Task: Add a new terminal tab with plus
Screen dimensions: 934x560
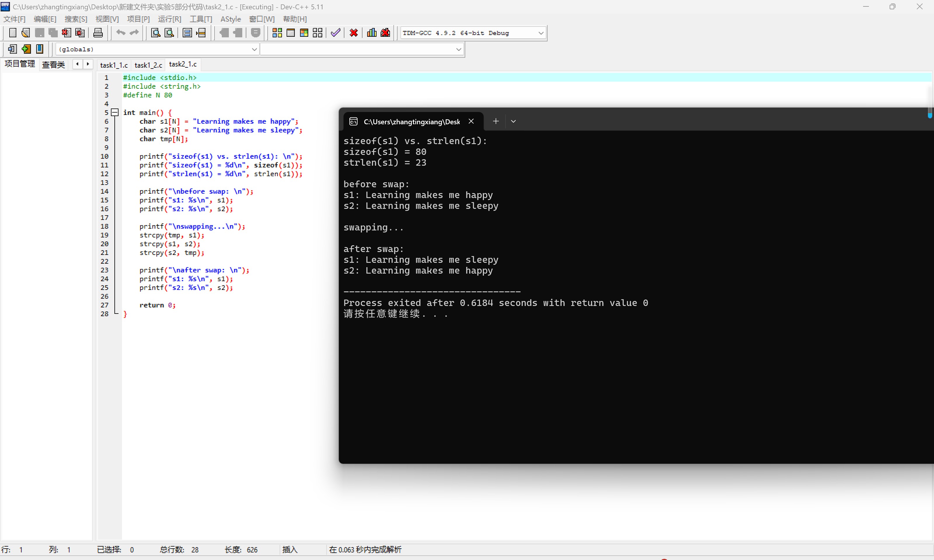Action: coord(496,121)
